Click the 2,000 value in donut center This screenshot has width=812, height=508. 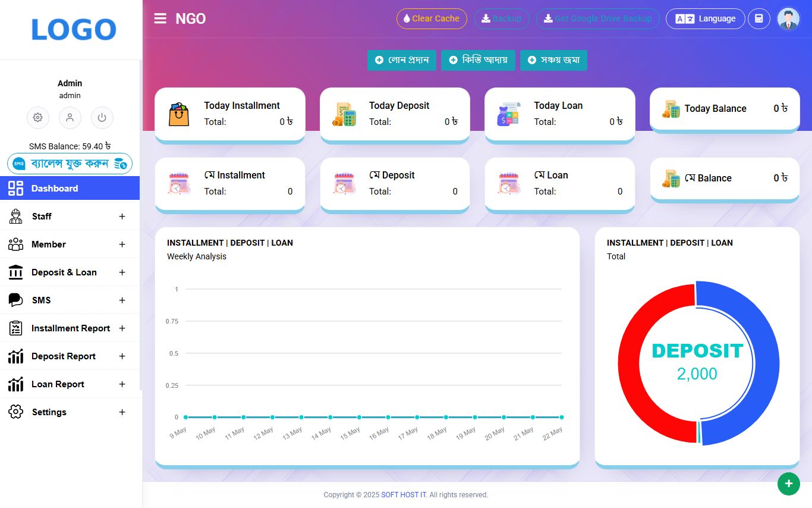[x=697, y=374]
